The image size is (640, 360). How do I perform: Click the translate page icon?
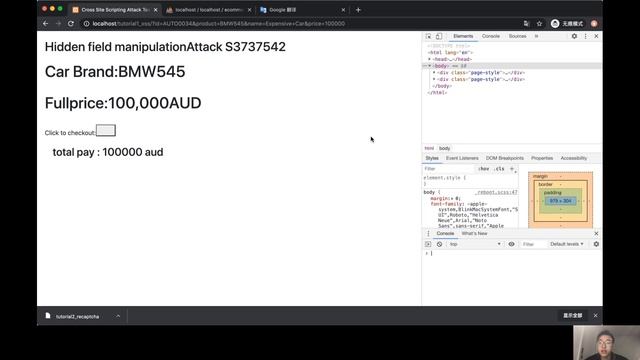(526, 24)
